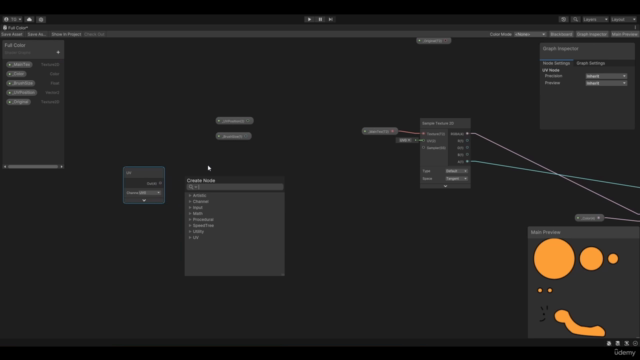Open the Layers dropdown
Screen dimensions: 640x360
point(595,19)
